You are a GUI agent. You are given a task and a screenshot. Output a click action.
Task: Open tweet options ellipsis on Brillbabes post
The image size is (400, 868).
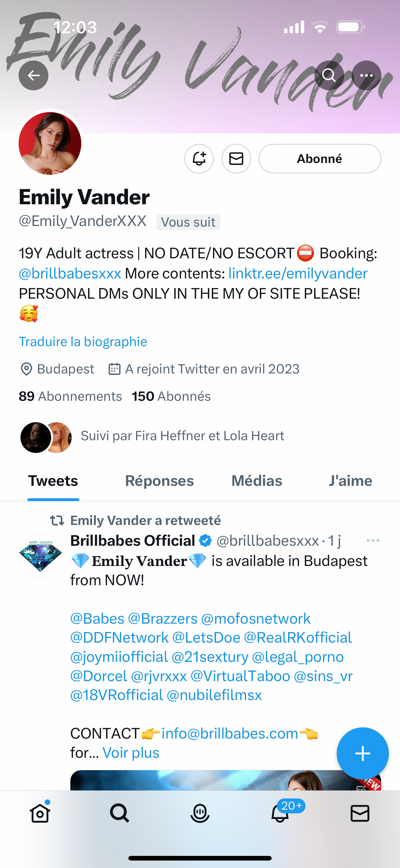click(373, 540)
